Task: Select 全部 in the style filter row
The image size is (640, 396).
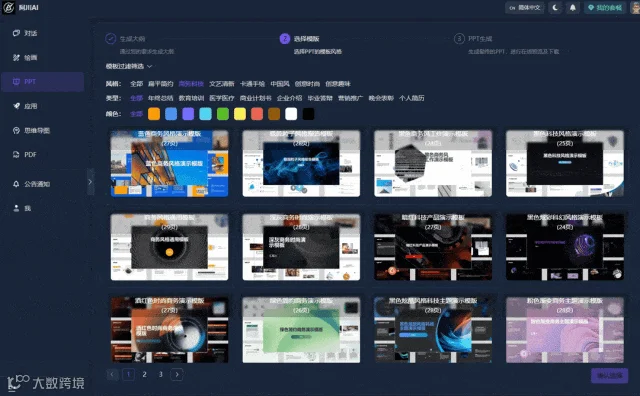Action: (136, 84)
